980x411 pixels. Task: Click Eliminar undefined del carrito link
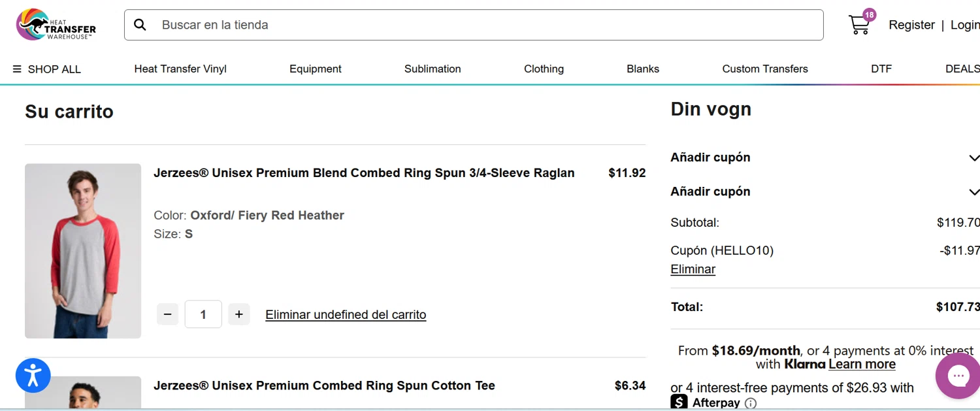[x=346, y=314]
